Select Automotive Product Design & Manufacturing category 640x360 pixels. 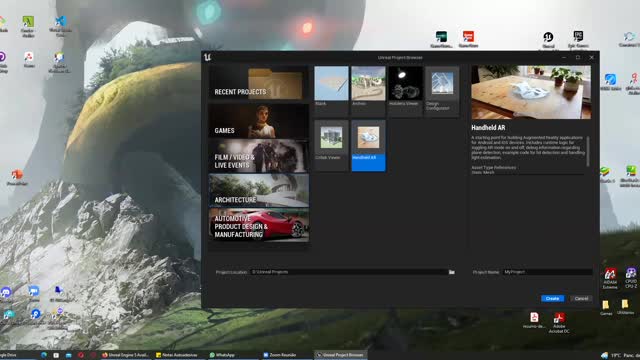pyautogui.click(x=258, y=225)
